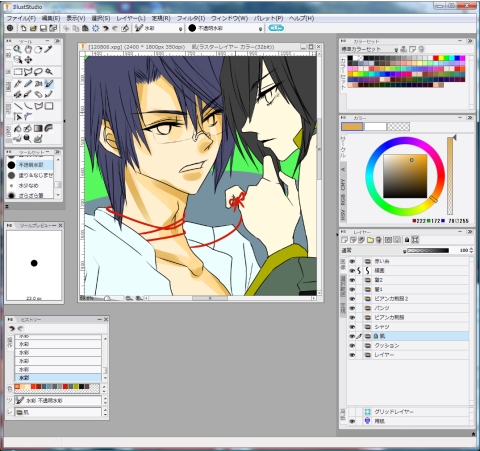Select the 水少なめ brush preset
Viewport: 480px width, 451px height.
pos(30,185)
